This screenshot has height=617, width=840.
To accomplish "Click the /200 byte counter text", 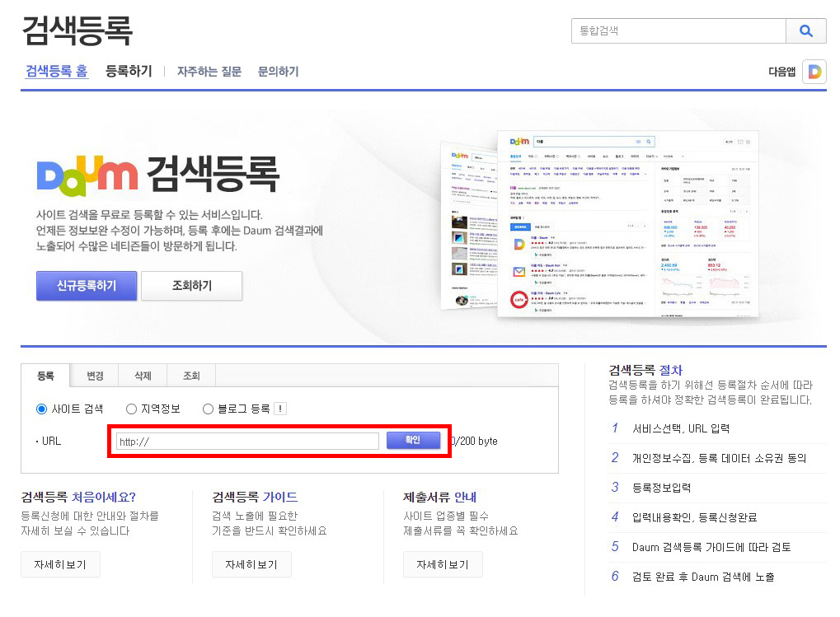I will pyautogui.click(x=476, y=441).
